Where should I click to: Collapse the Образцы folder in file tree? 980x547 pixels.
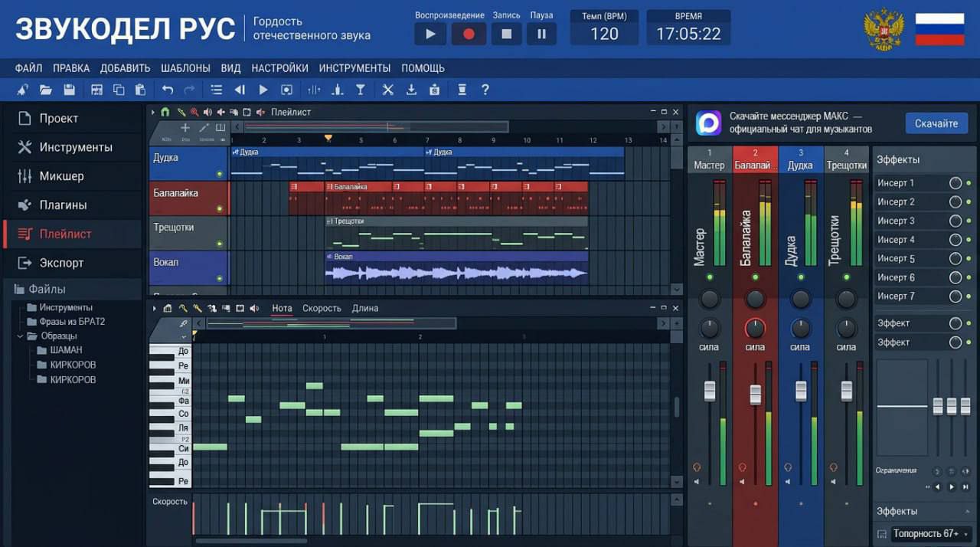point(21,336)
